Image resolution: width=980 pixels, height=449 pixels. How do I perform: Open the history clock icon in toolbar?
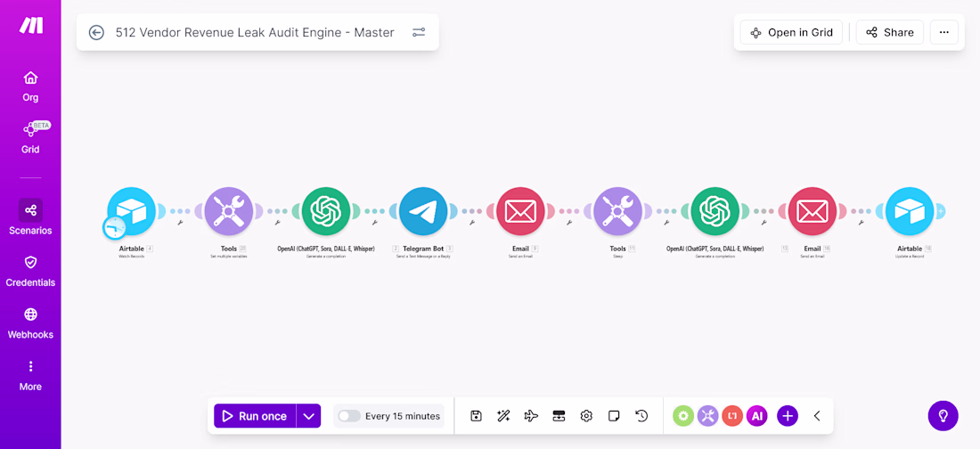641,416
